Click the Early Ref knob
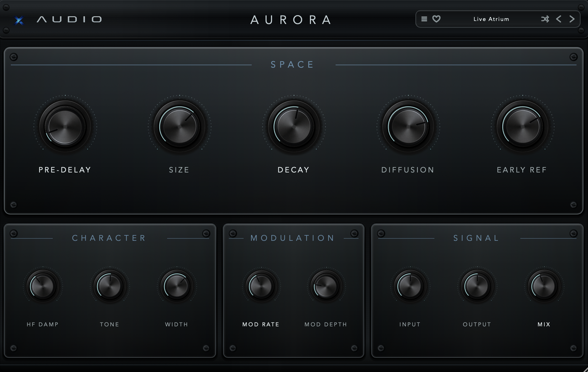588x372 pixels. (523, 126)
